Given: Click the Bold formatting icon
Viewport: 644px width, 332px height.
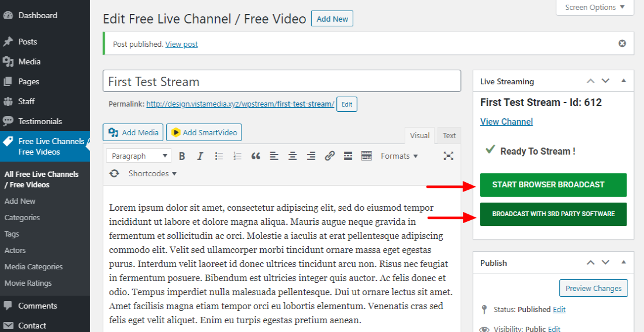Looking at the screenshot, I should click(182, 156).
